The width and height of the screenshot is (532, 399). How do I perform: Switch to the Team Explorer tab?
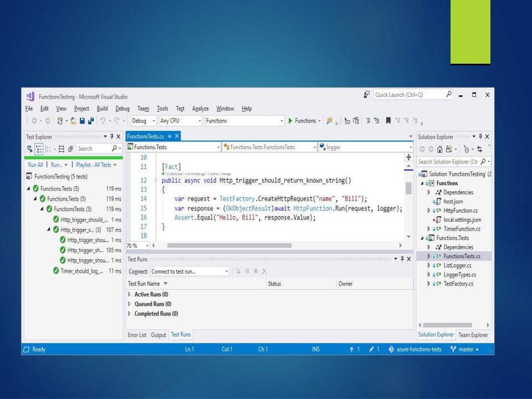pyautogui.click(x=473, y=335)
